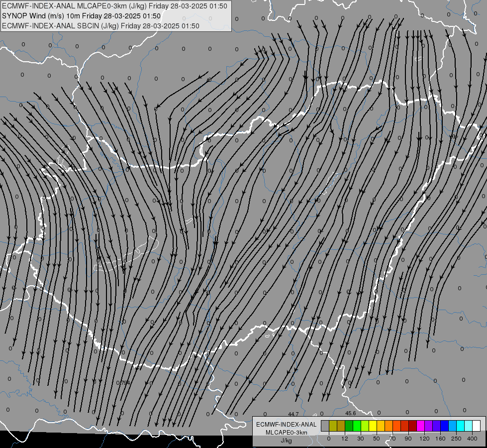Select the pure blue legend swatch
This screenshot has width=487, height=448.
(x=445, y=426)
